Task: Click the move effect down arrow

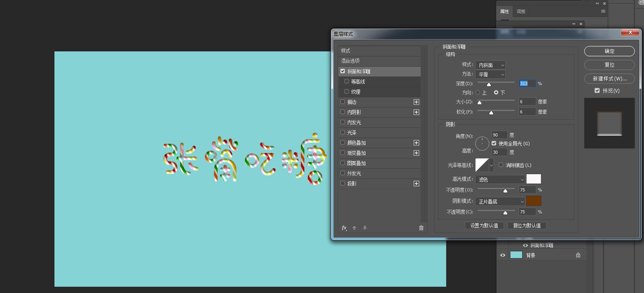Action: click(365, 228)
